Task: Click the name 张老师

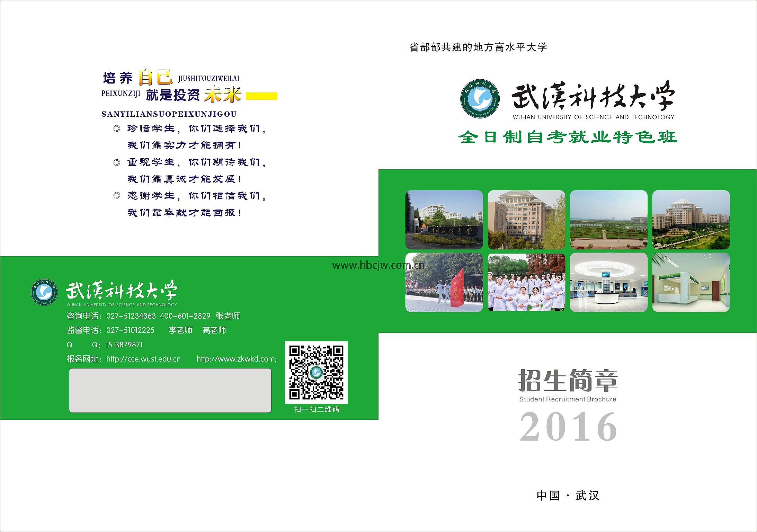Action: (x=228, y=316)
